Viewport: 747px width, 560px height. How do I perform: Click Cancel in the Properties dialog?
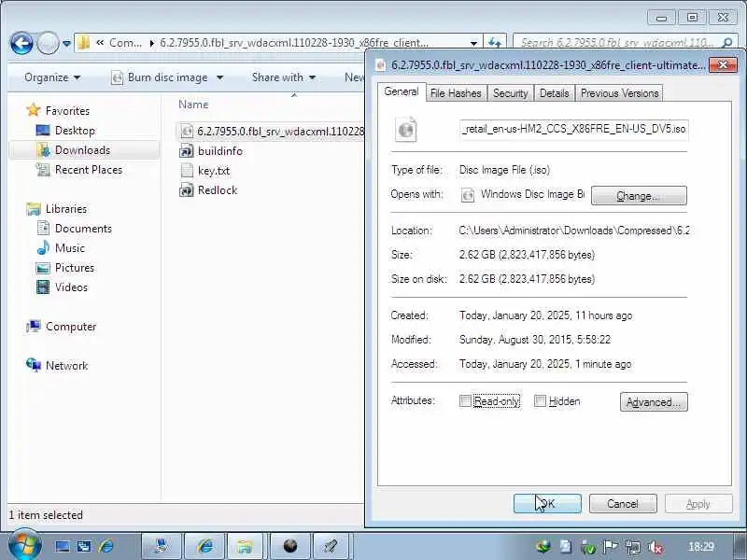coord(623,503)
